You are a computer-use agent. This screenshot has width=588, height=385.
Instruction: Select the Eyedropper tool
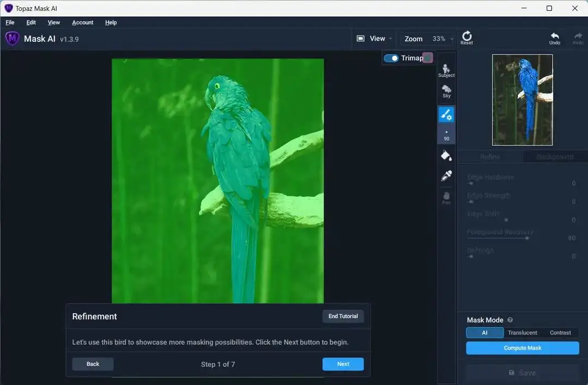tap(446, 175)
